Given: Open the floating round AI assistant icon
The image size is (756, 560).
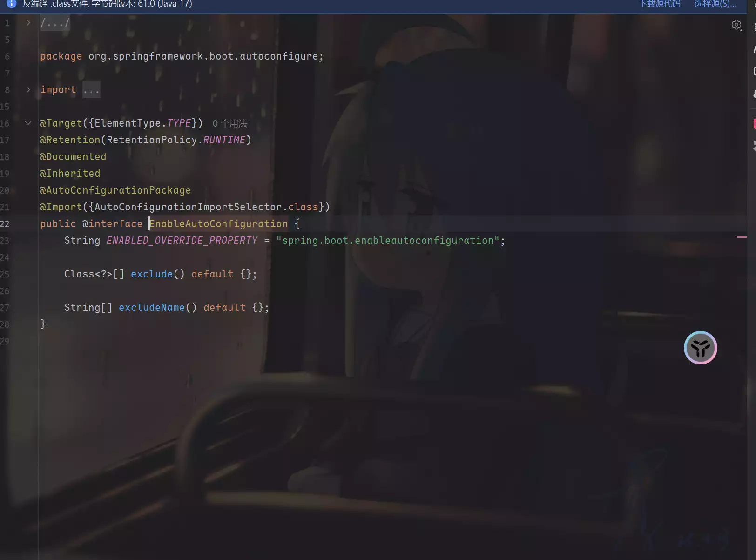Looking at the screenshot, I should [700, 348].
